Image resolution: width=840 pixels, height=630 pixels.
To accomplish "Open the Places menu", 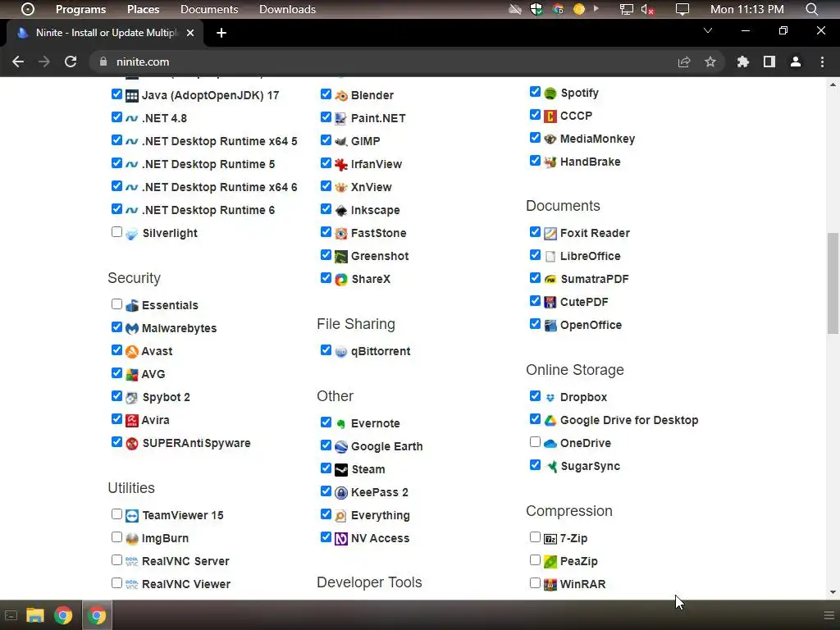I will 143,9.
